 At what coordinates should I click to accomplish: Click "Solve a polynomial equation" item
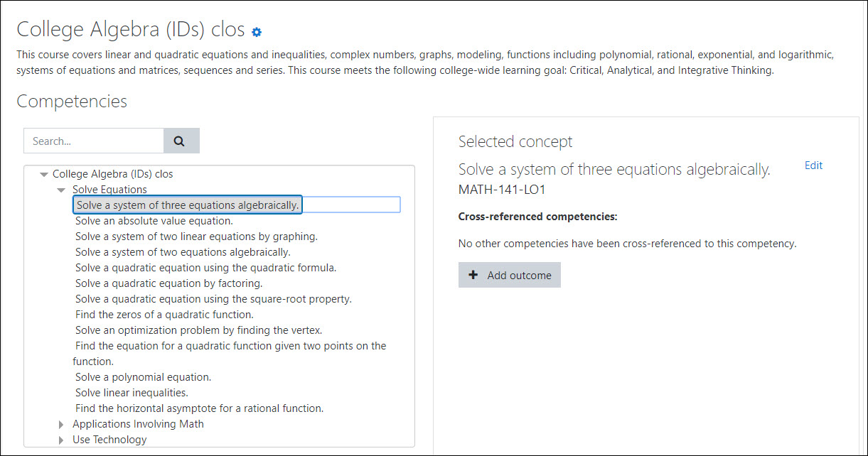(143, 377)
